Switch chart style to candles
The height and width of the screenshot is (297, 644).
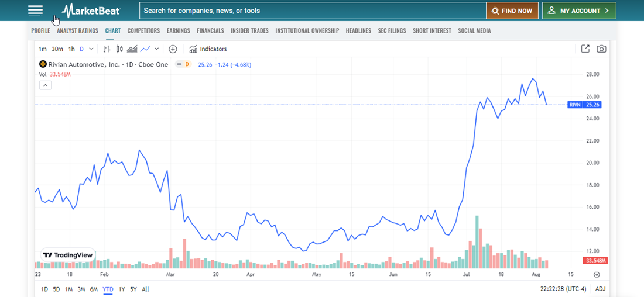(x=119, y=49)
